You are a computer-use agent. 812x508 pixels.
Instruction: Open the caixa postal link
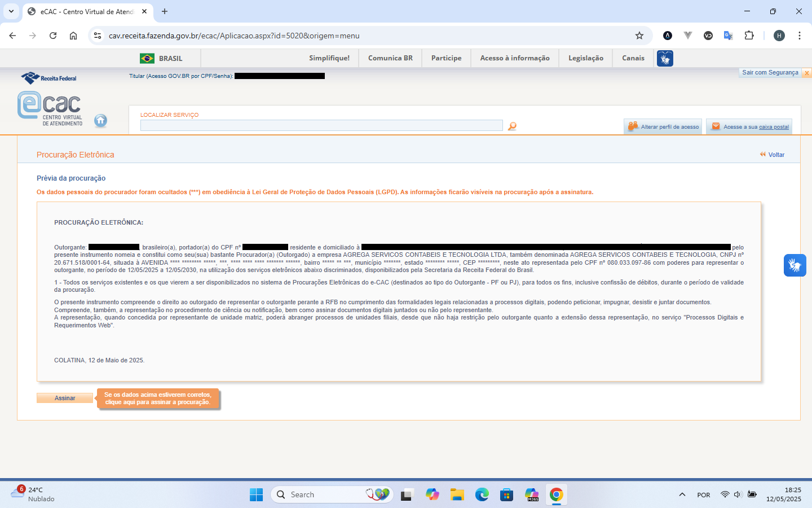click(x=773, y=127)
